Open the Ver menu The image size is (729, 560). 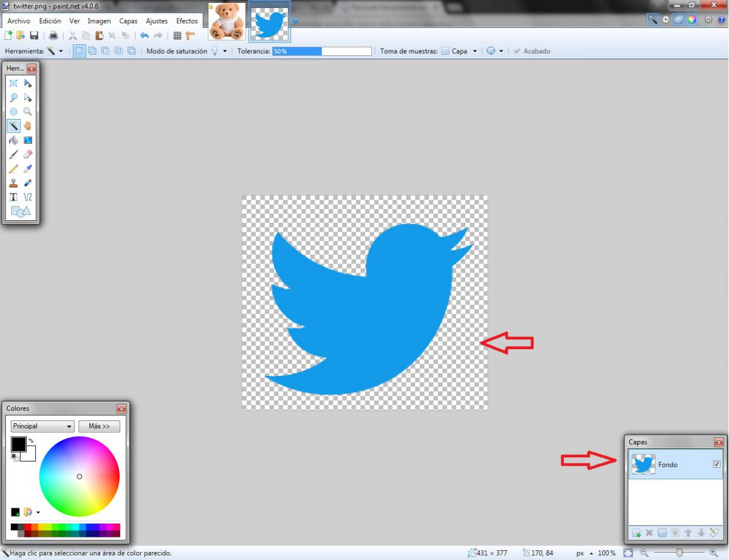[74, 21]
